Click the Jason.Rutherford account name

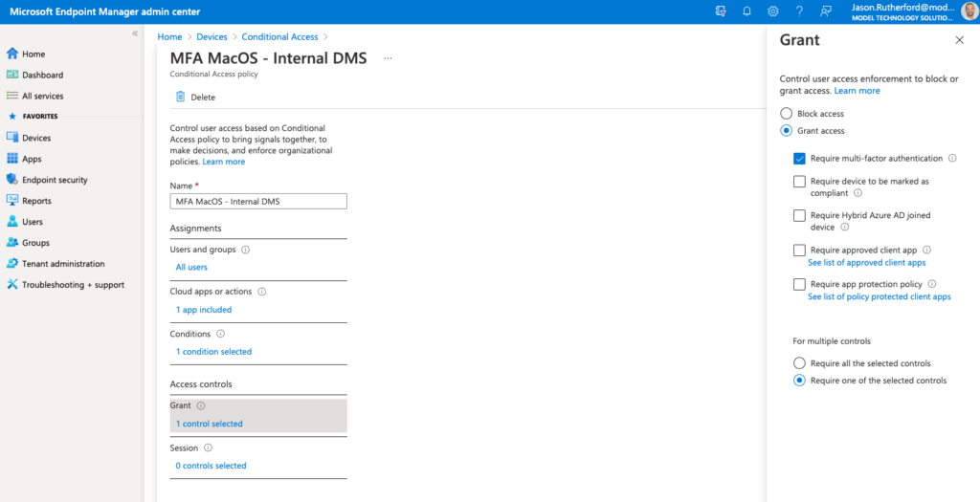click(902, 7)
